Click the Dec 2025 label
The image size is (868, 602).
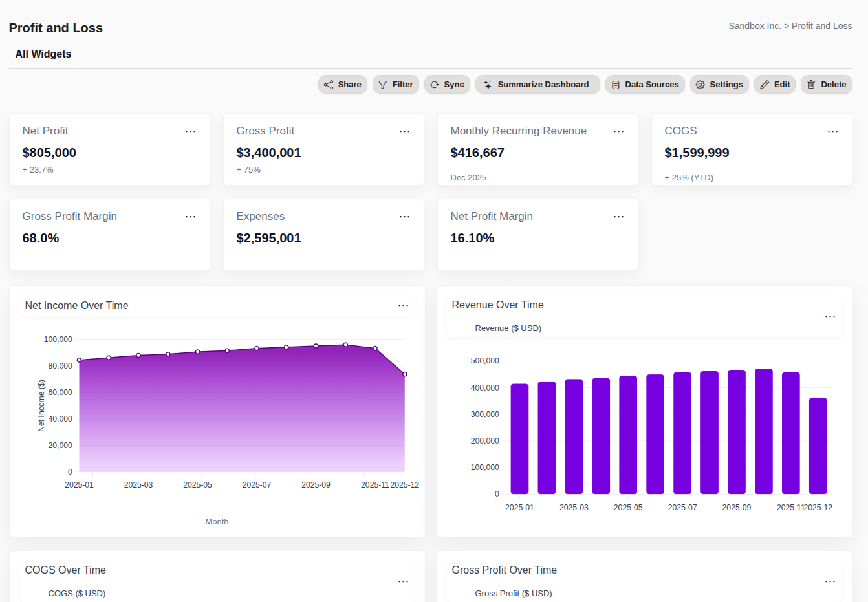468,178
